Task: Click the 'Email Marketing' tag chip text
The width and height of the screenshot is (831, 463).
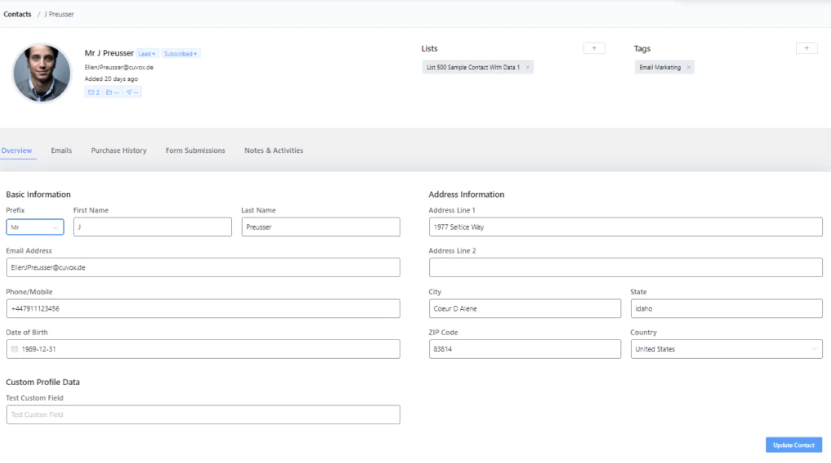Action: point(660,67)
